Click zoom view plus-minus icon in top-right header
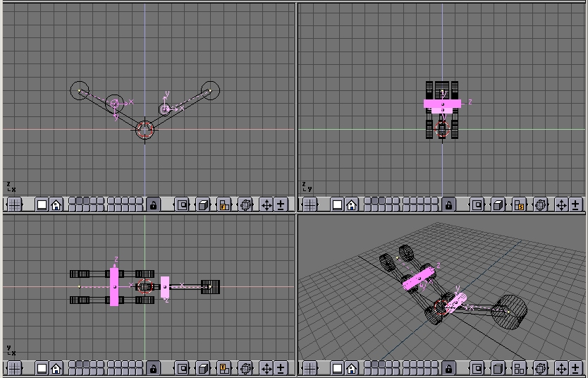The height and width of the screenshot is (378, 588). click(576, 205)
